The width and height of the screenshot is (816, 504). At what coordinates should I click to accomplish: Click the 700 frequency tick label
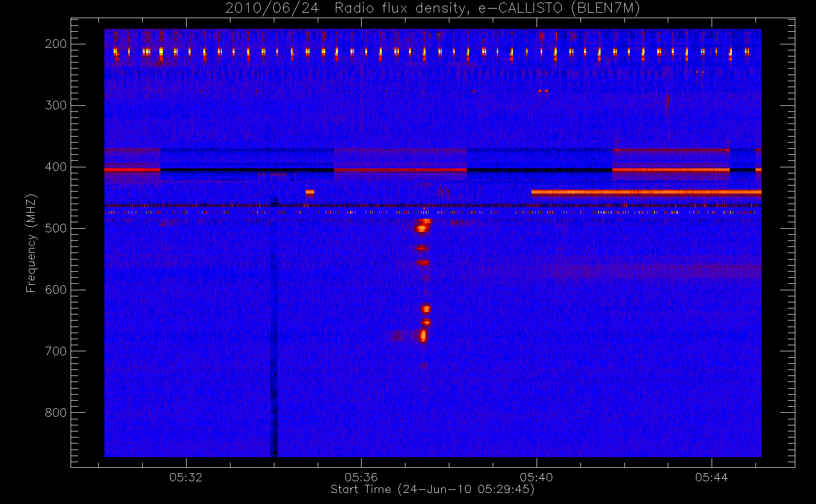click(55, 351)
